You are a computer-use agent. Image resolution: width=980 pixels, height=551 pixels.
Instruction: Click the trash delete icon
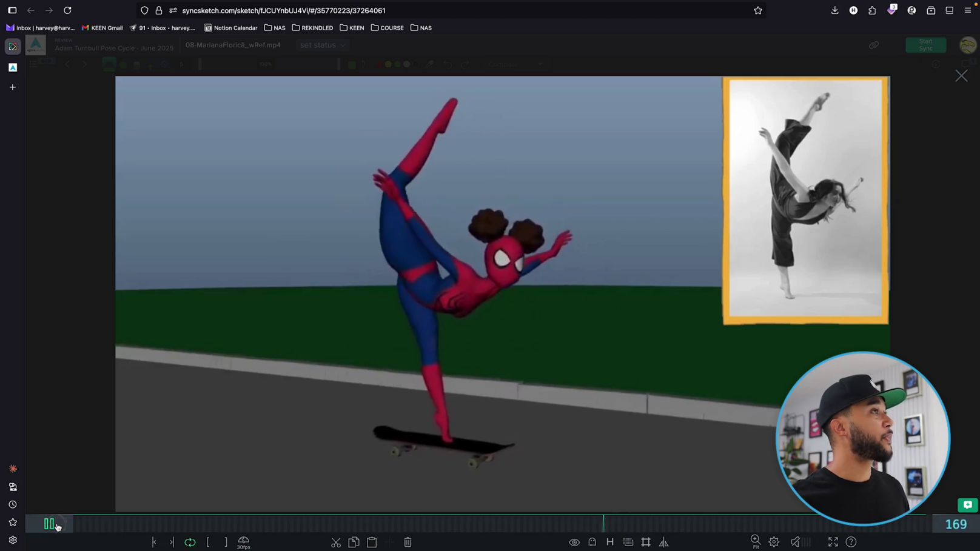click(408, 542)
